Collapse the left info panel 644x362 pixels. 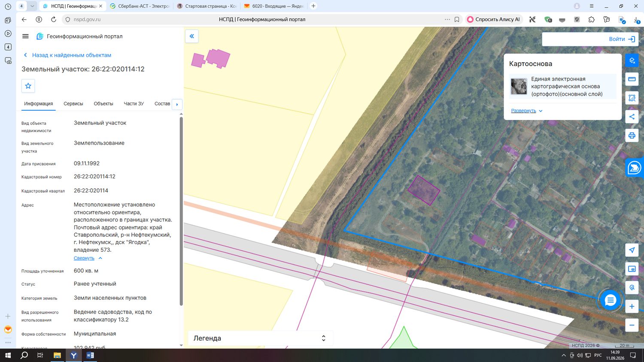tap(191, 36)
